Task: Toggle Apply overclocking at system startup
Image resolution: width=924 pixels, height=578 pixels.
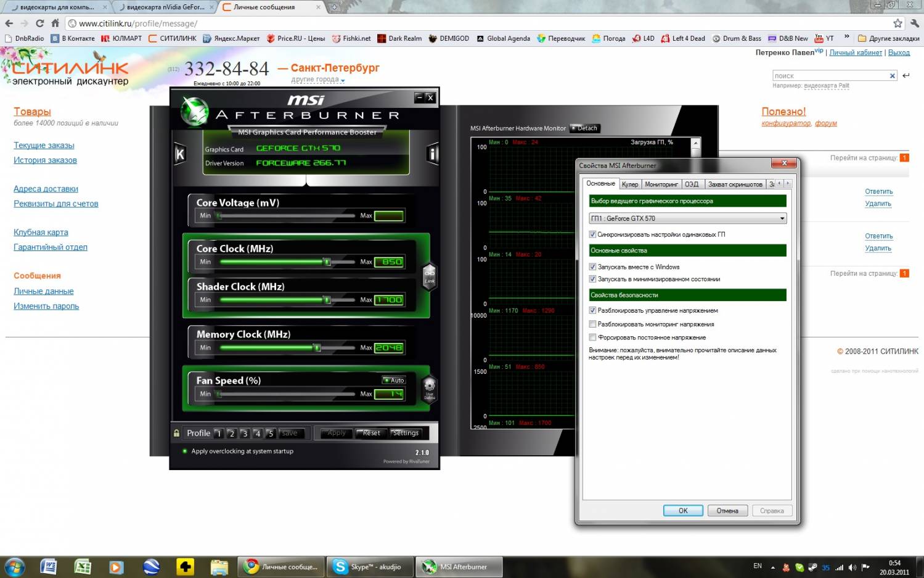Action: [239, 452]
